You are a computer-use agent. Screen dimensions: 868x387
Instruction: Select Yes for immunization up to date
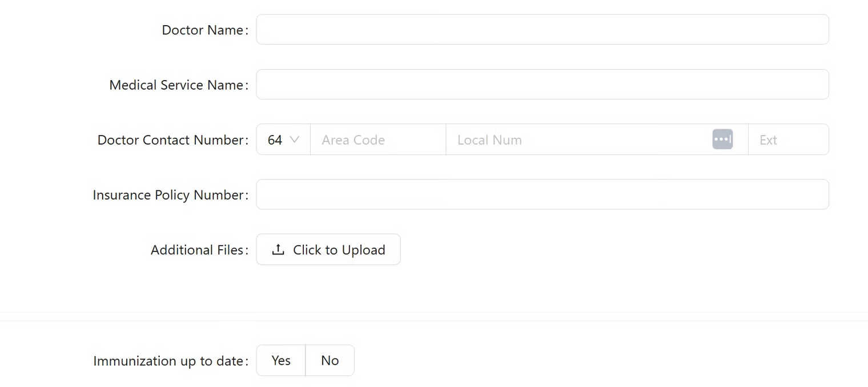[281, 361]
